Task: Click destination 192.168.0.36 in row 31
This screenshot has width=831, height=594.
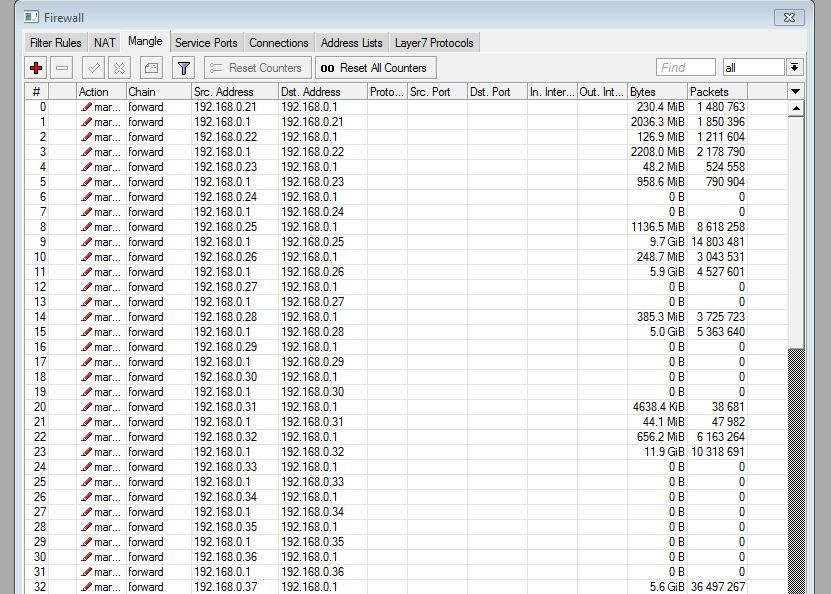Action: (313, 572)
